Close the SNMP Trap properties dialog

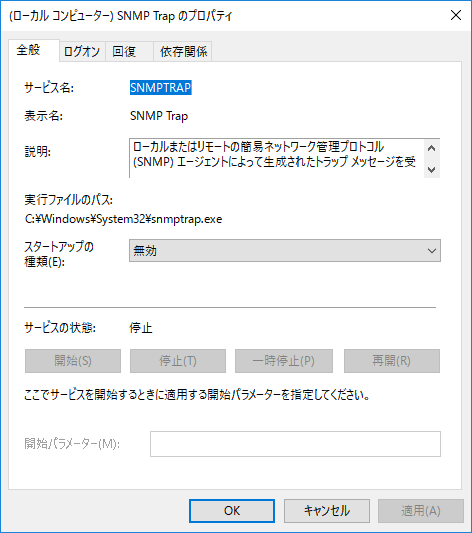tap(455, 15)
